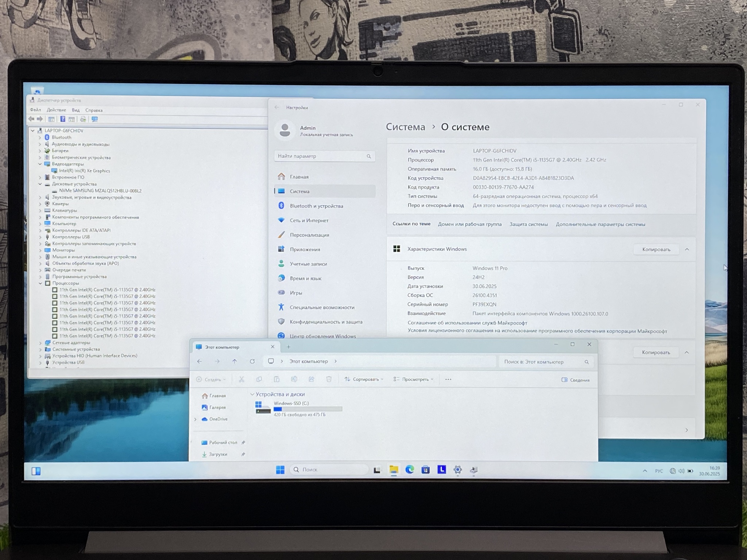Image resolution: width=747 pixels, height=560 pixels.
Task: Collapse the Процессоры tree node
Action: coord(40,283)
